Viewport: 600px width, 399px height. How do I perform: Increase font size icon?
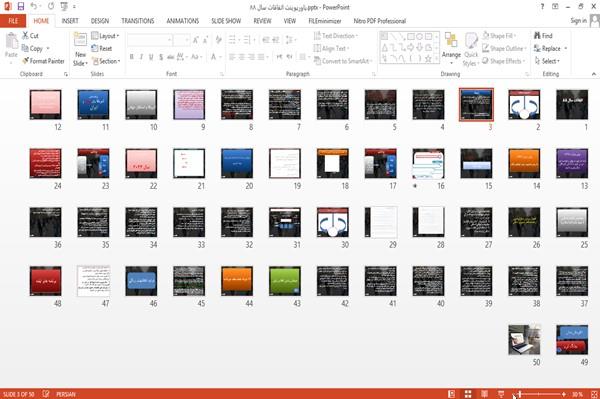pyautogui.click(x=196, y=40)
